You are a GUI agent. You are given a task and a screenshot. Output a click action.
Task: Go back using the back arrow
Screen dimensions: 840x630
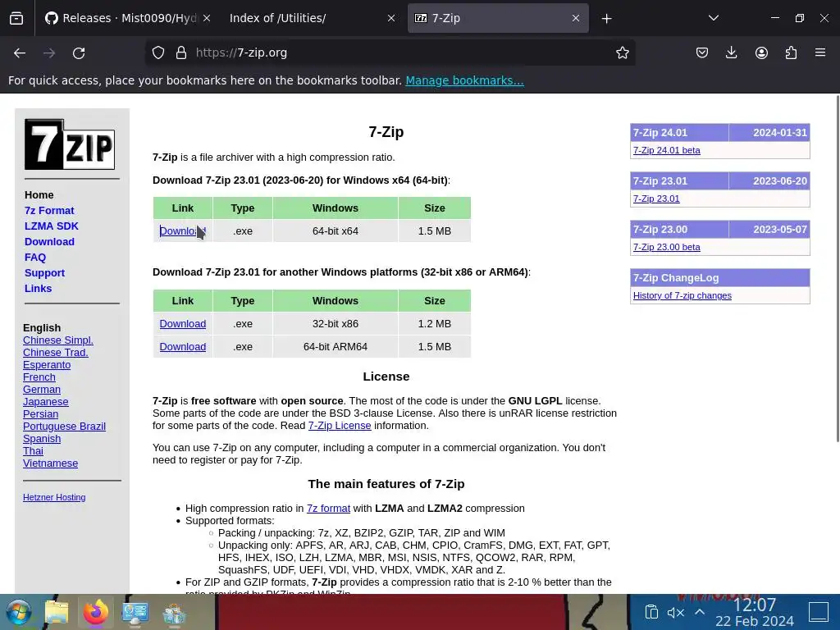[20, 53]
